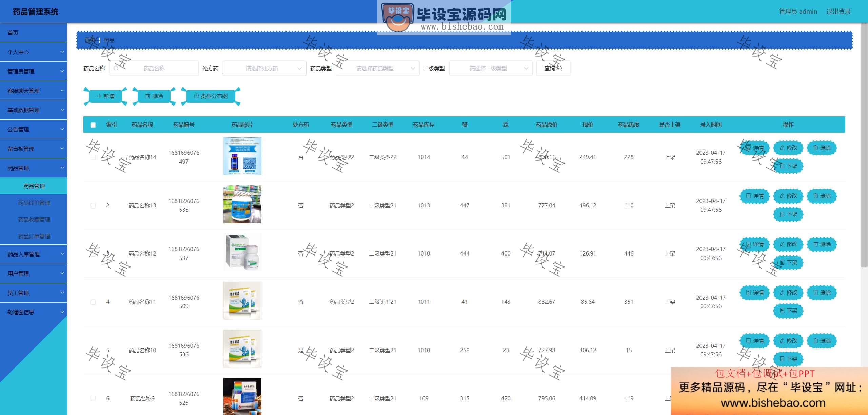This screenshot has height=415, width=868.
Task: Click 下架 for 药品名称12
Action: tap(788, 263)
